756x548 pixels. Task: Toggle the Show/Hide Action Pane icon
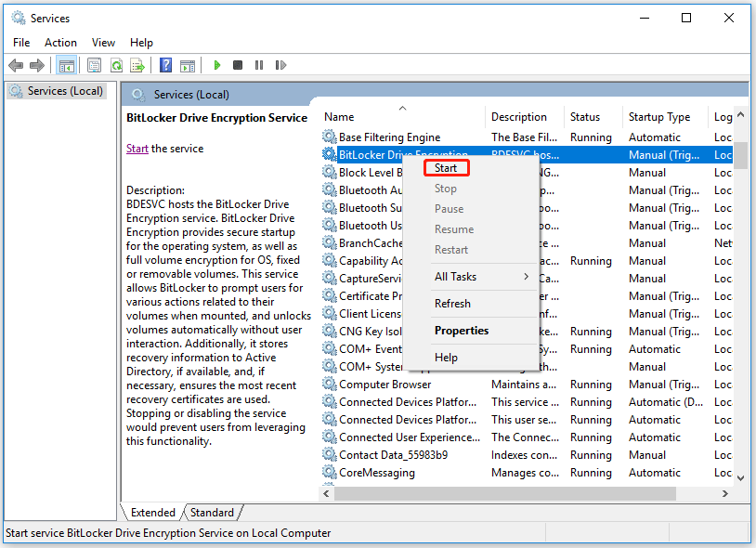188,66
